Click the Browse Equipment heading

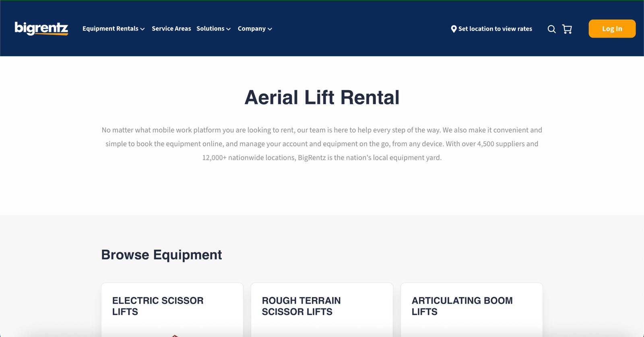[161, 255]
